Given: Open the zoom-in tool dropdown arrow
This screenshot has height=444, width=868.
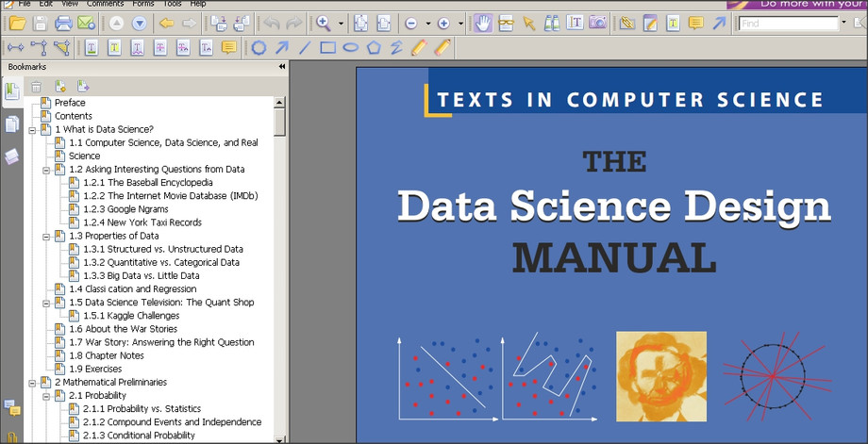Looking at the screenshot, I should 342,24.
